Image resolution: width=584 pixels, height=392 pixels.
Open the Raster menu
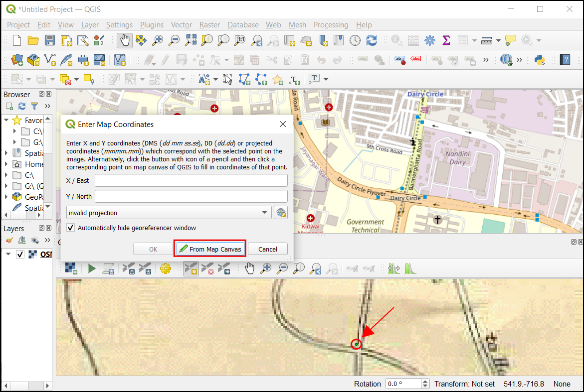coord(209,25)
